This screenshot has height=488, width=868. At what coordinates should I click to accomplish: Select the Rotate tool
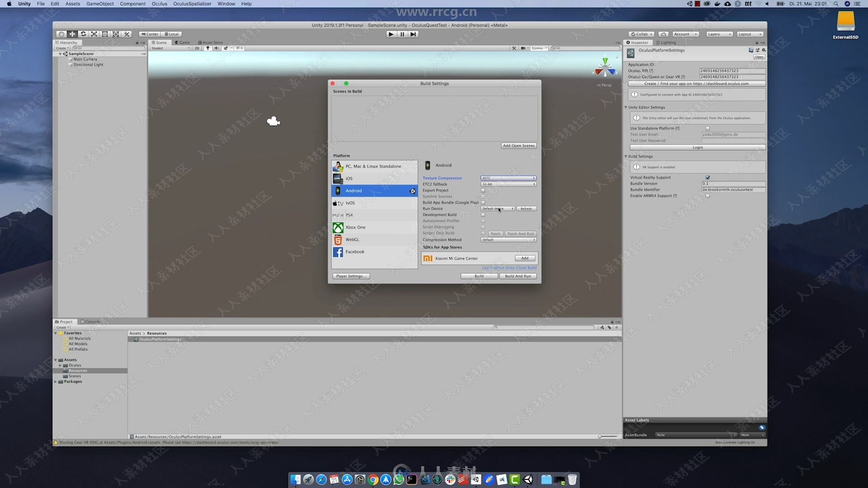click(x=83, y=34)
